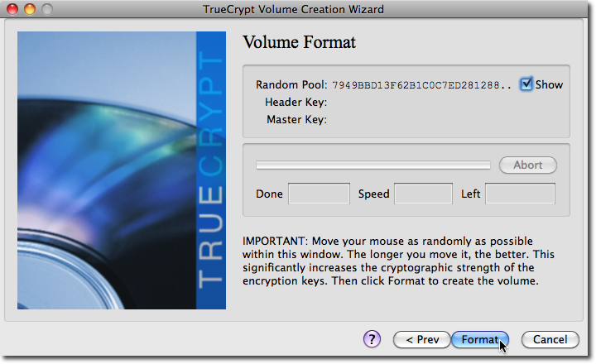
Task: Click the Abort button
Action: [x=527, y=165]
